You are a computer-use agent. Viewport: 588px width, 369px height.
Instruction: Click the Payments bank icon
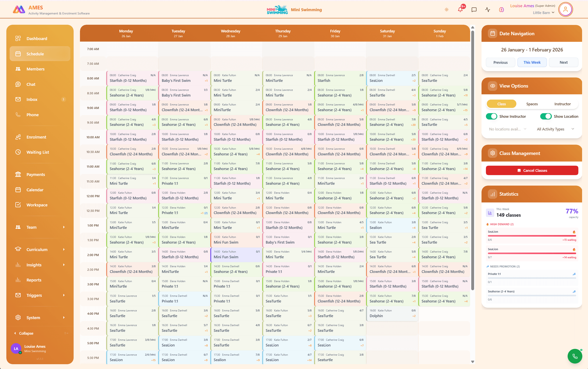18,174
